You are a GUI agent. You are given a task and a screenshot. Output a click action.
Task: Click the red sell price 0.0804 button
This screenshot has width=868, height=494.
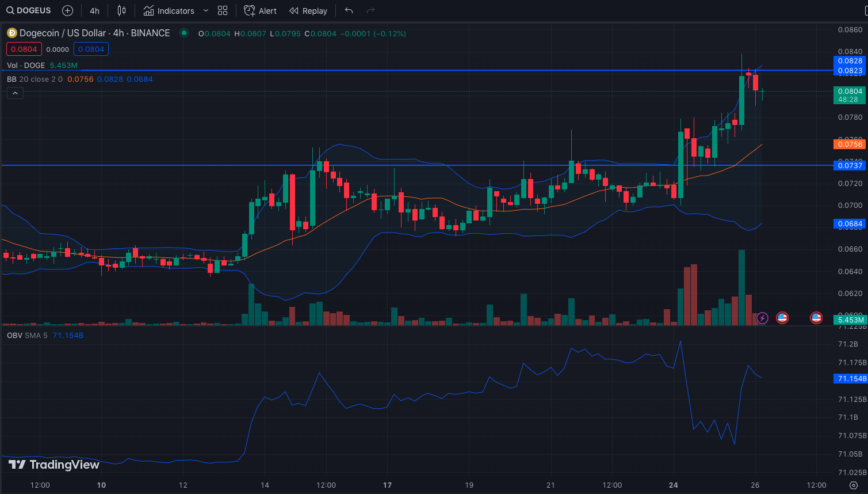(x=24, y=49)
